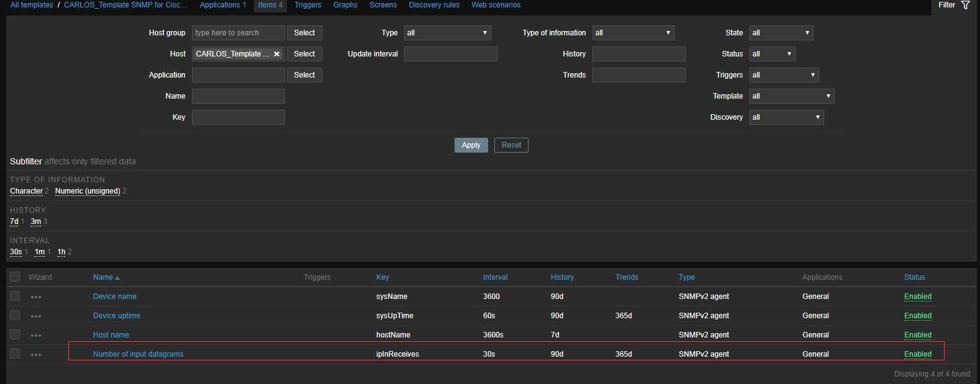Apply the 1h interval subfilter
The image size is (980, 384).
pos(61,252)
